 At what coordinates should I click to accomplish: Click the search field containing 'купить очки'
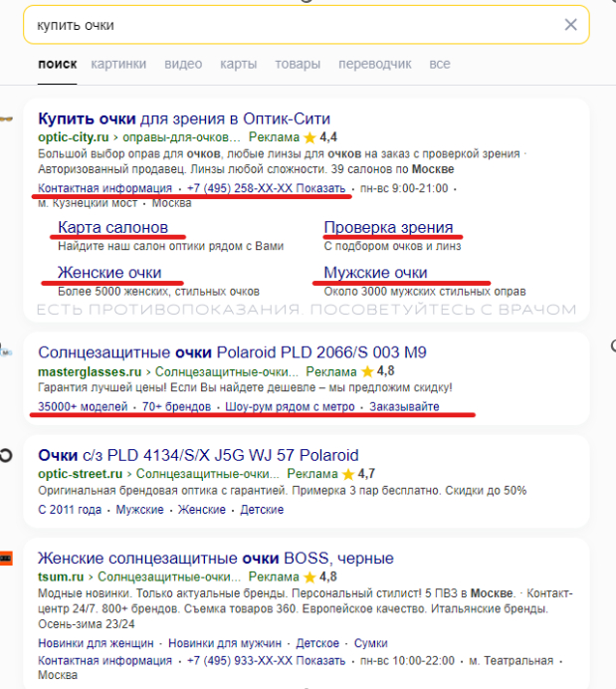click(289, 25)
